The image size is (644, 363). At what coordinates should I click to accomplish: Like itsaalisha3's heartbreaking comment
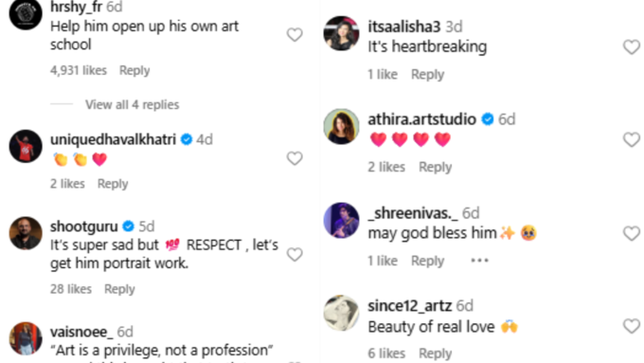[632, 46]
